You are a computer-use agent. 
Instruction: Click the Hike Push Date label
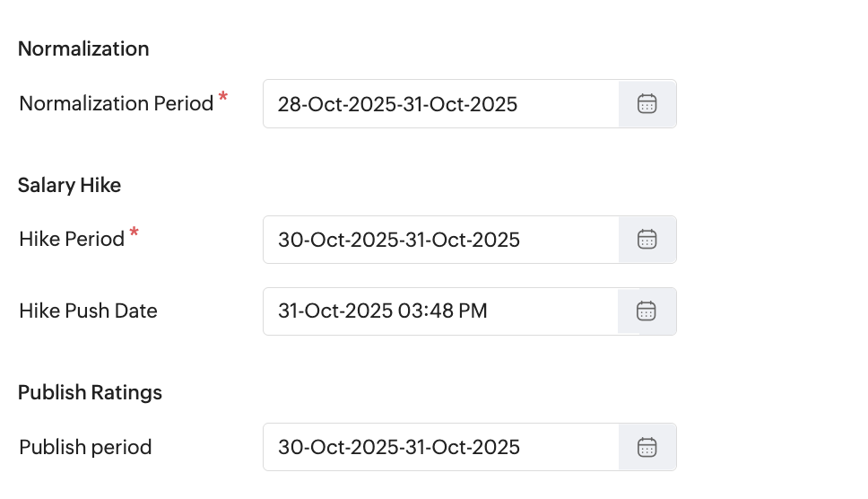[88, 311]
